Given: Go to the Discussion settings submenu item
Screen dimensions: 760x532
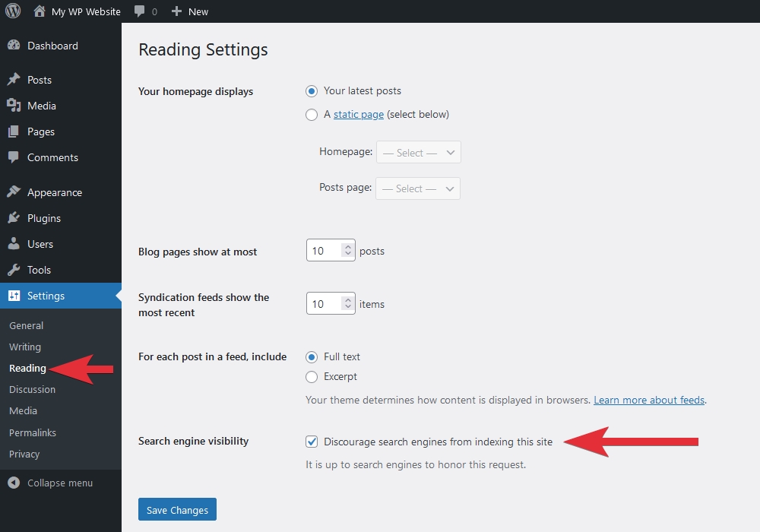Looking at the screenshot, I should (32, 389).
